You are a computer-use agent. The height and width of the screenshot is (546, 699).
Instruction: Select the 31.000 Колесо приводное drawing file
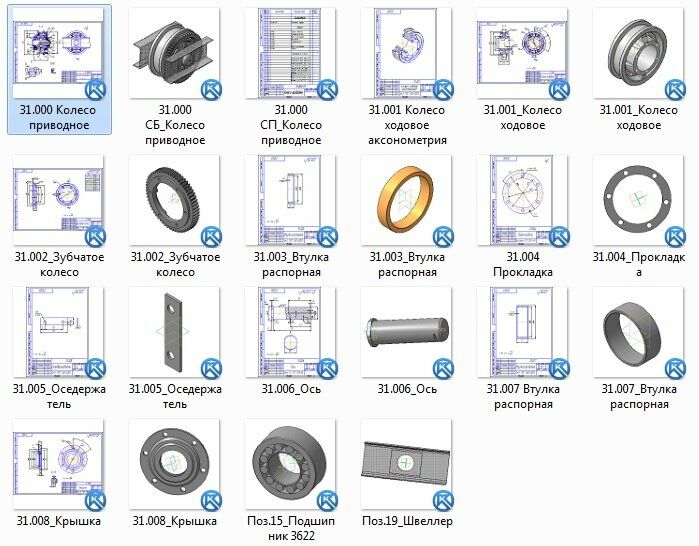click(x=59, y=53)
